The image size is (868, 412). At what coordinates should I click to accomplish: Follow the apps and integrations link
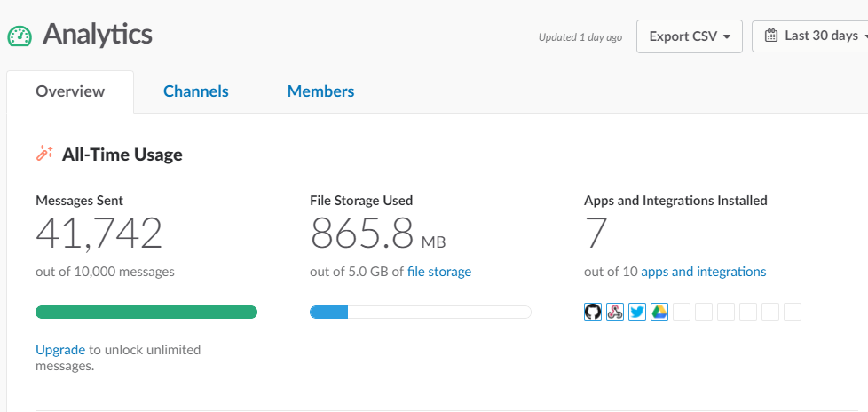703,272
